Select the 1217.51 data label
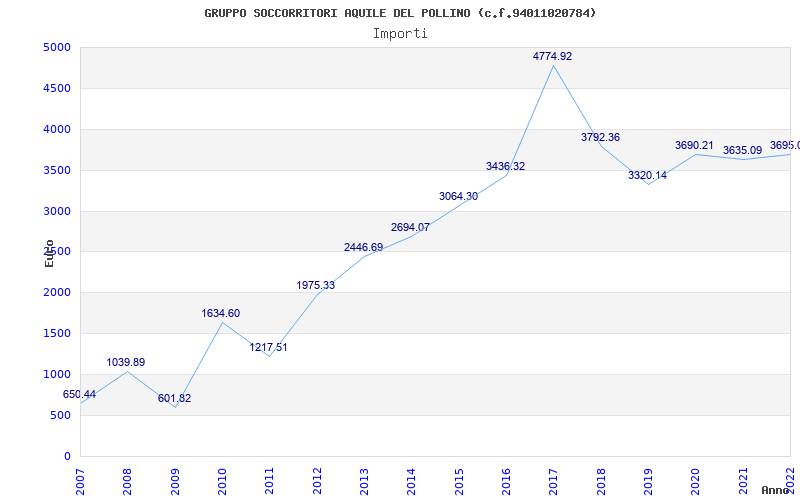This screenshot has width=800, height=500. [268, 347]
